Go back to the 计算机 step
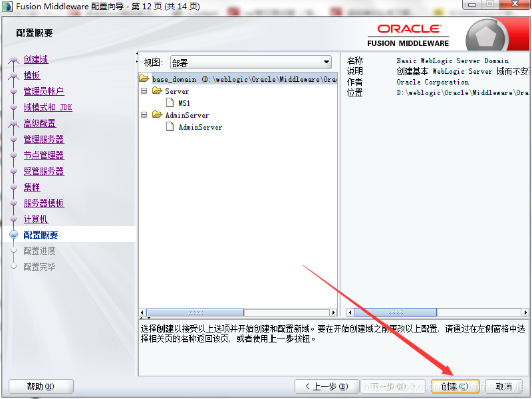The height and width of the screenshot is (399, 532). [x=36, y=219]
